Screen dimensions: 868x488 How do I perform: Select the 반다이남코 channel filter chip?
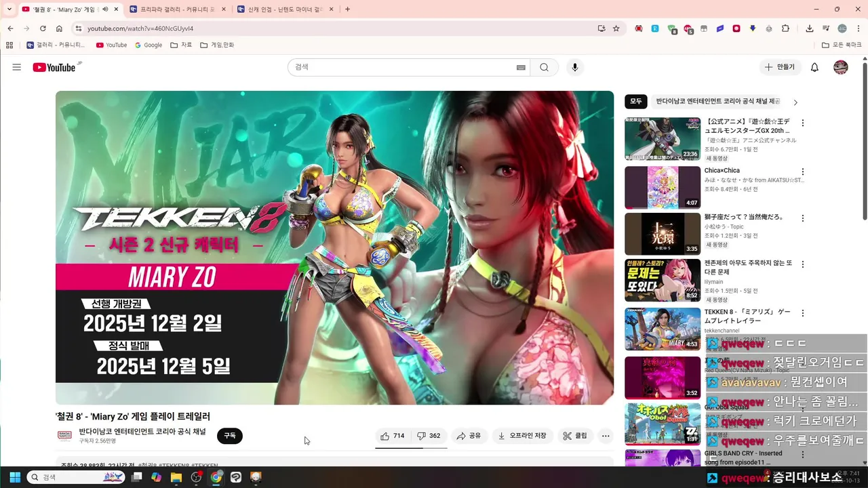(717, 102)
